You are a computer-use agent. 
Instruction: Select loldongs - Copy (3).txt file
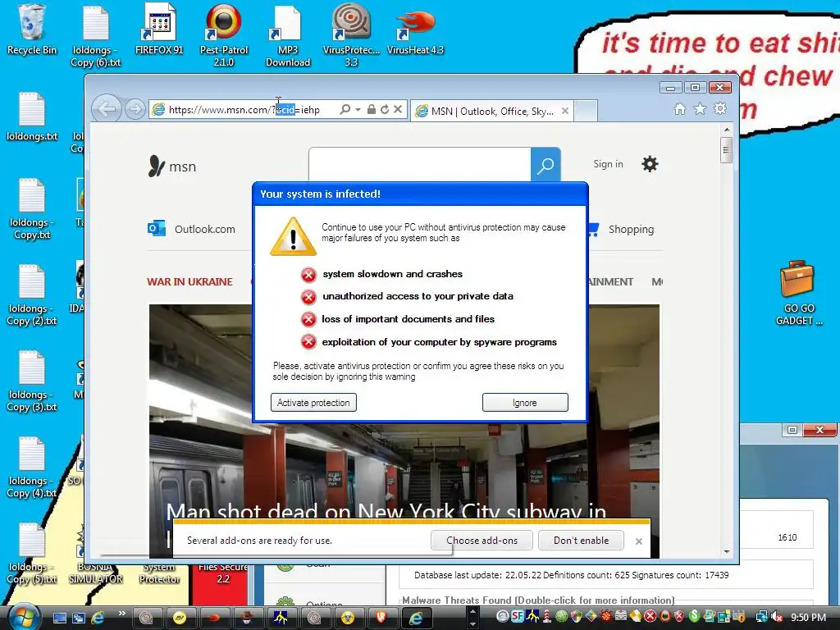32,381
